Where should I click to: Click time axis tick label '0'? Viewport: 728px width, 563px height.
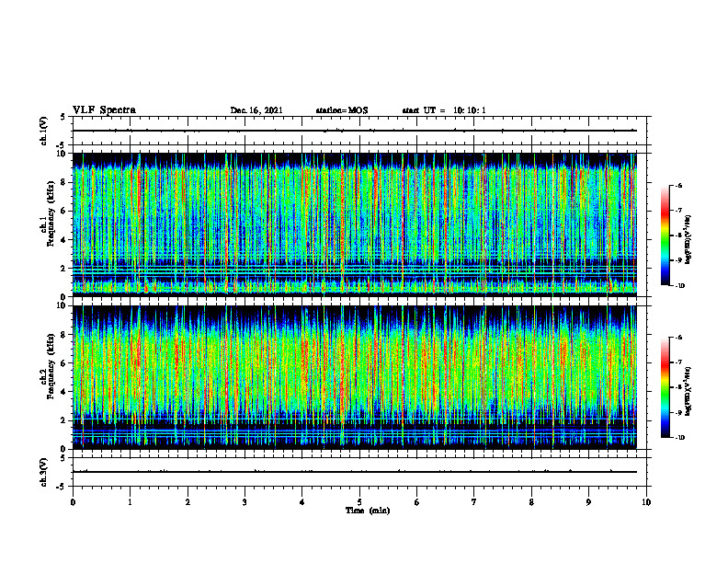(73, 502)
